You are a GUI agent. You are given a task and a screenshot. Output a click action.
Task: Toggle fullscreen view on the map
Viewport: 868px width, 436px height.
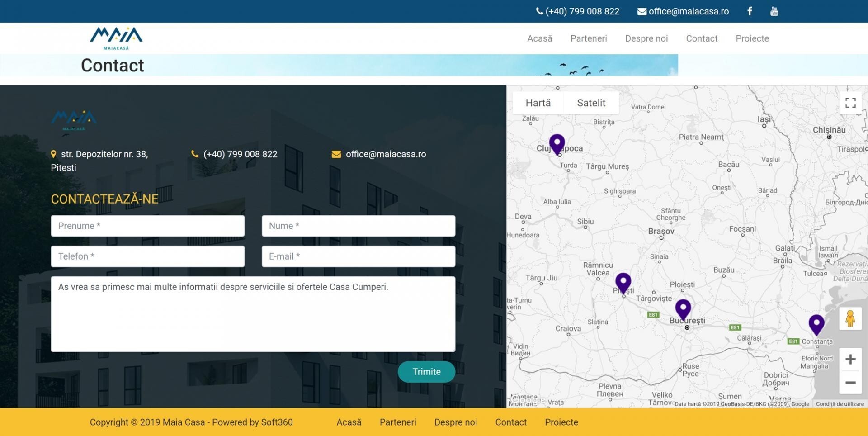point(850,103)
